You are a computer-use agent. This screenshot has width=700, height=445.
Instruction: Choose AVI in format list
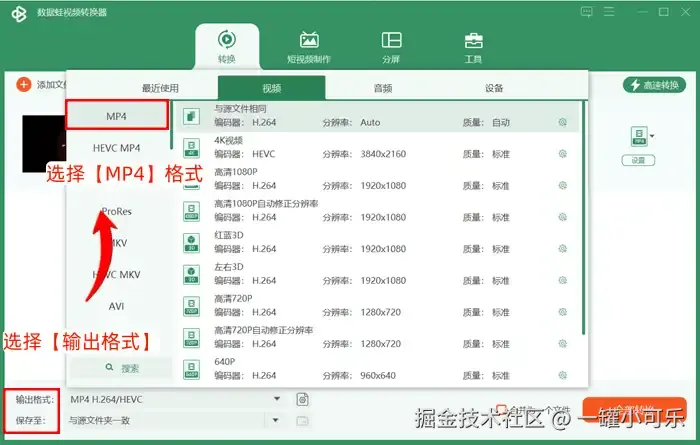point(117,306)
